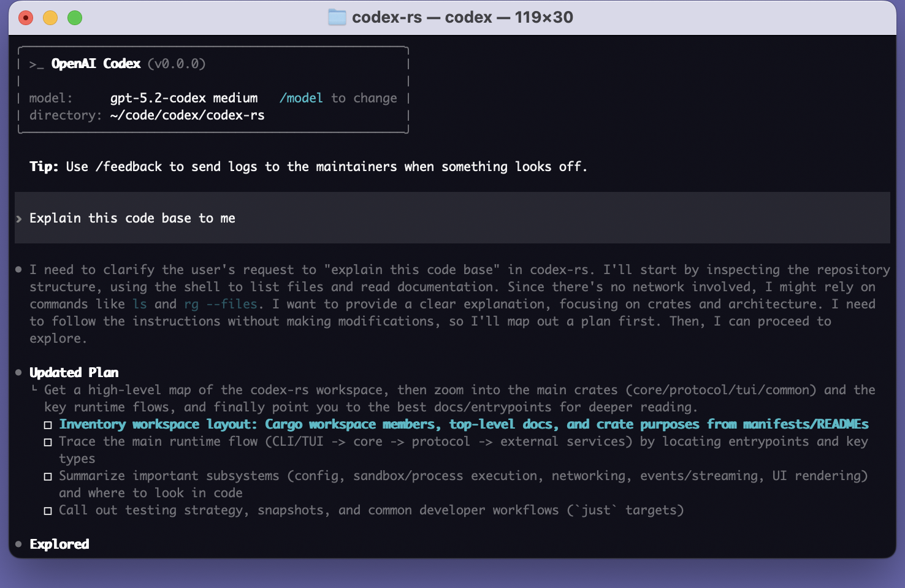Zoom the terminal window with the green button

click(75, 18)
